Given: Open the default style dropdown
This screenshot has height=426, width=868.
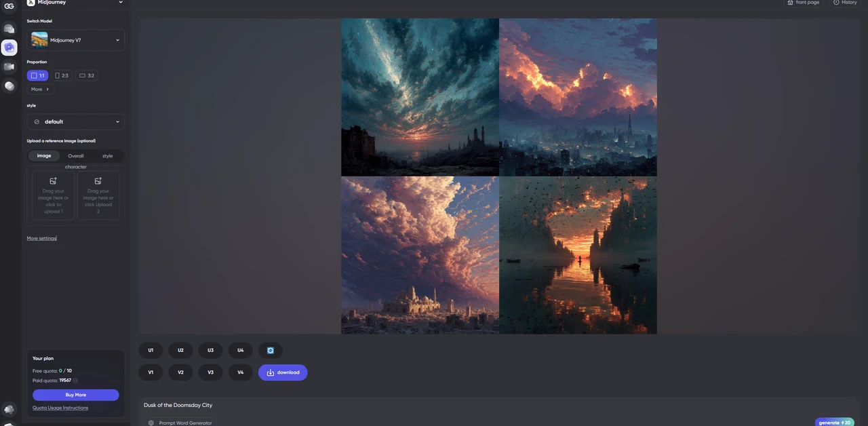Looking at the screenshot, I should [76, 122].
